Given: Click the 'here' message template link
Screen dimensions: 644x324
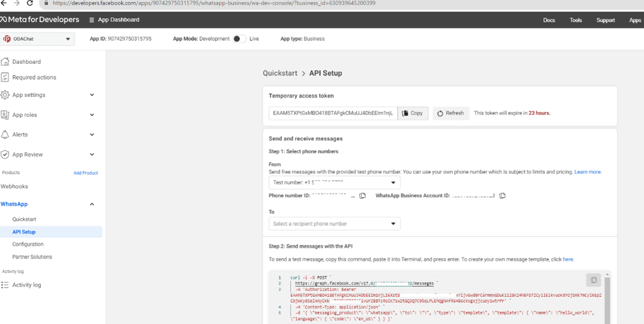Looking at the screenshot, I should [568, 259].
